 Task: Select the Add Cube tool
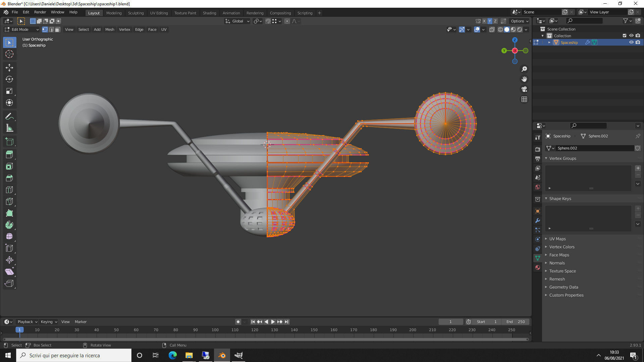pyautogui.click(x=9, y=141)
